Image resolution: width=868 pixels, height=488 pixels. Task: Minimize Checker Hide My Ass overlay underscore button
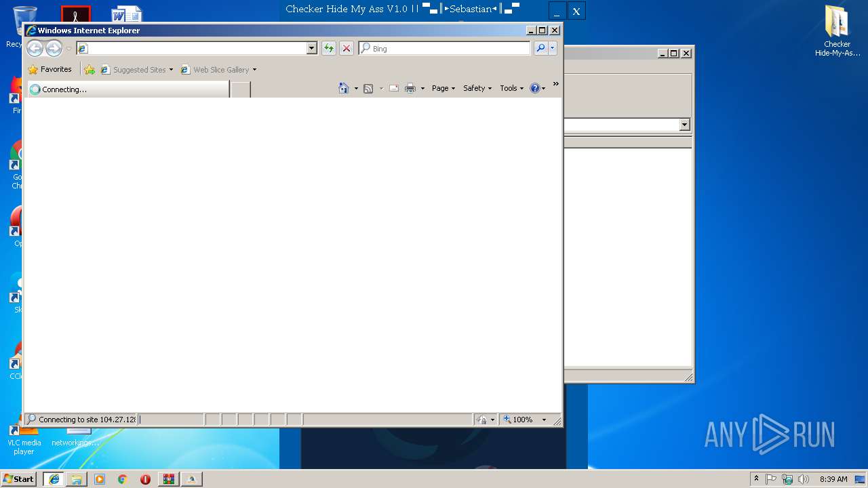557,11
